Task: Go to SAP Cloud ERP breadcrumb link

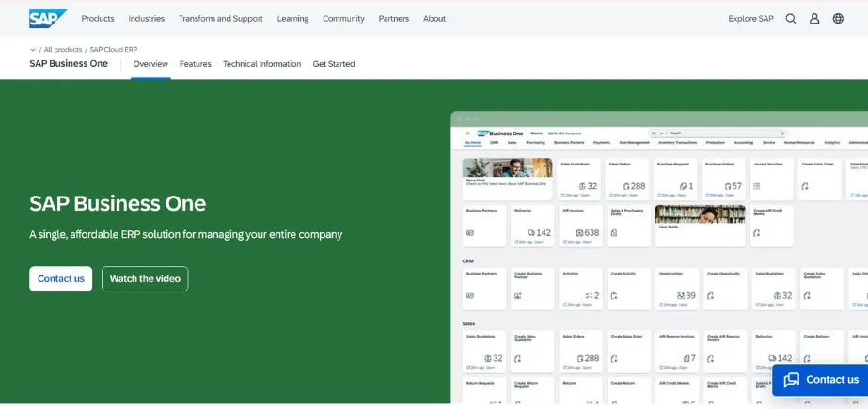Action: 114,49
